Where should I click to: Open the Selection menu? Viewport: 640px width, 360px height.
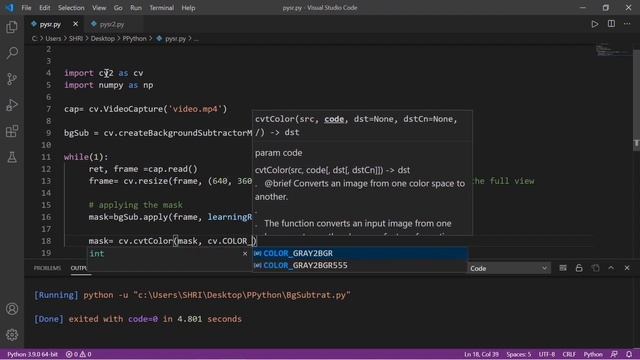(x=71, y=8)
